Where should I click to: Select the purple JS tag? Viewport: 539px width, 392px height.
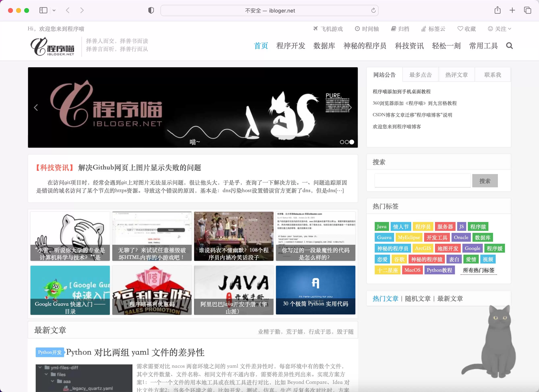(x=461, y=226)
